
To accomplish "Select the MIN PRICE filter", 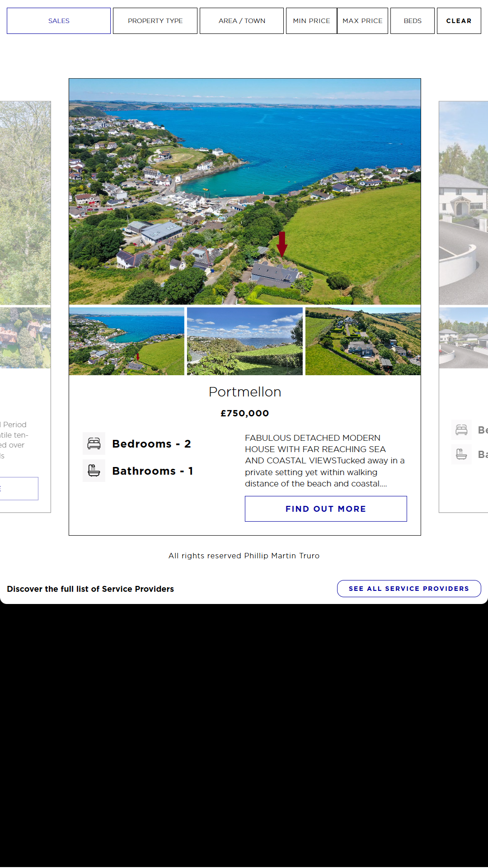I will click(311, 21).
